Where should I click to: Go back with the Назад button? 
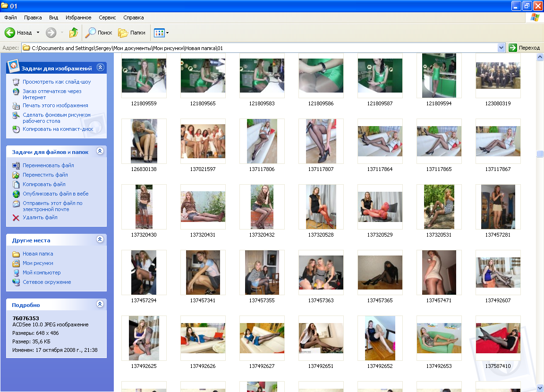(18, 33)
